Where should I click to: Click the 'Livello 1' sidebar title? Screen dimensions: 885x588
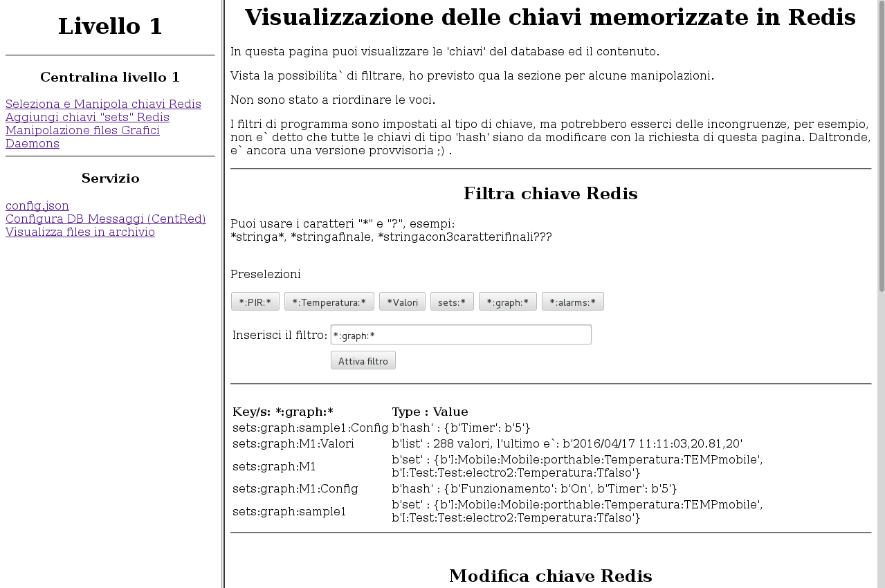tap(111, 26)
